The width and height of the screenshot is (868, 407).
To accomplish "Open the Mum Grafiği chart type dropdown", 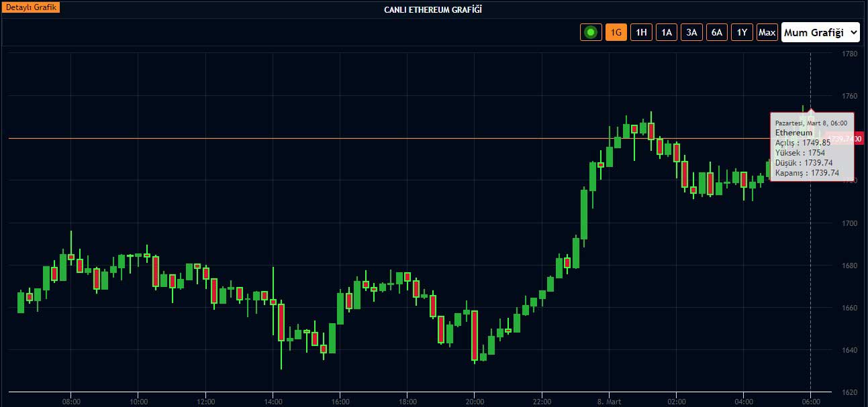I will pyautogui.click(x=820, y=32).
